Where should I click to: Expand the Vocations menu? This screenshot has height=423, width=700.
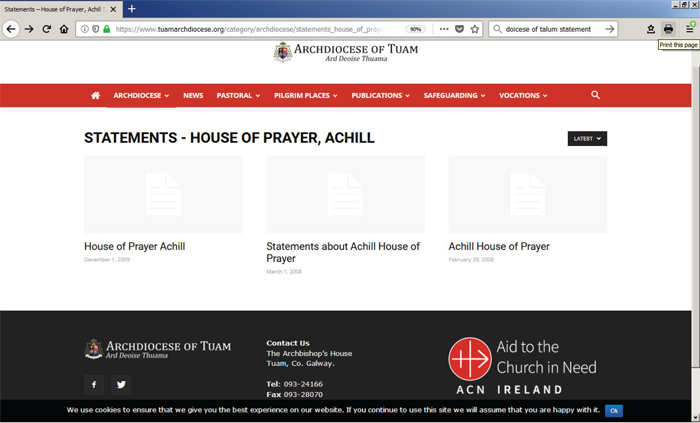click(523, 95)
